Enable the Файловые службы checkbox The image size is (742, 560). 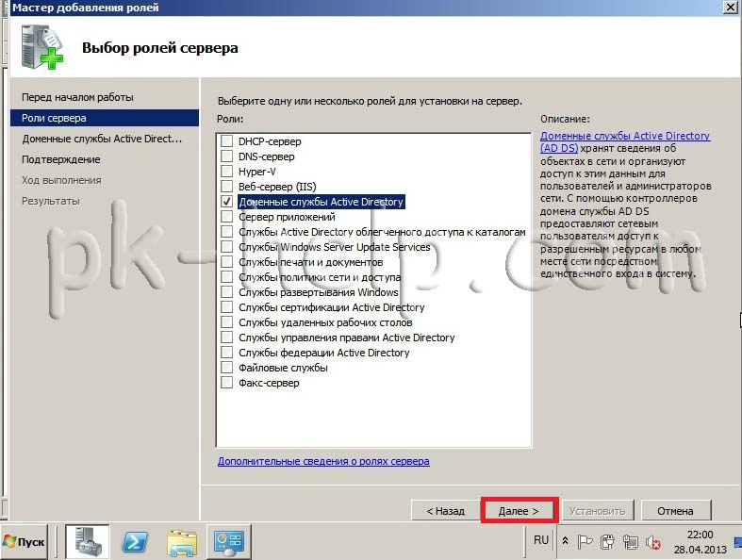[x=227, y=368]
